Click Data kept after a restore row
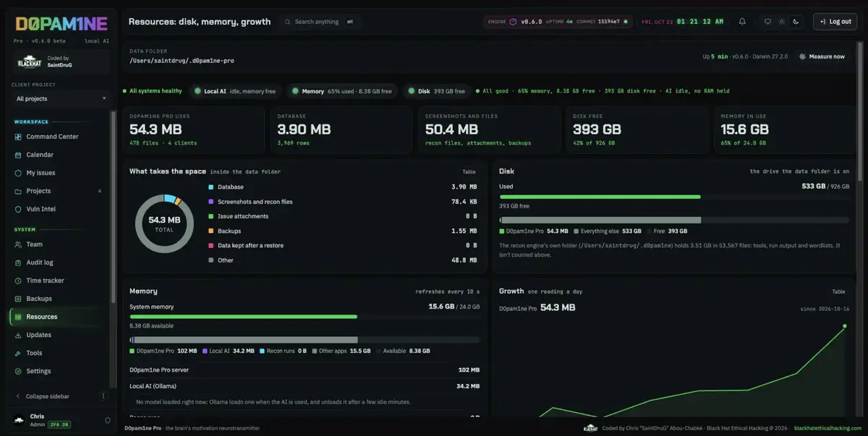Screen dimensions: 868x436 point(342,245)
